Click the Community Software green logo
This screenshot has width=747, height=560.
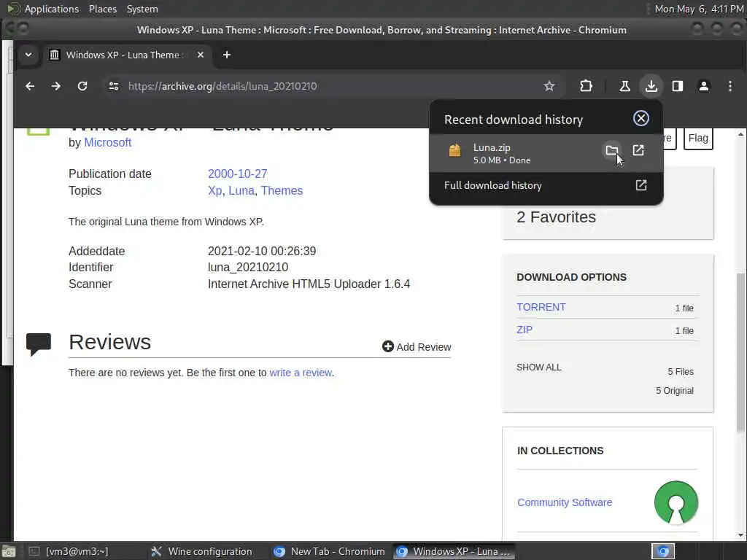coord(676,502)
